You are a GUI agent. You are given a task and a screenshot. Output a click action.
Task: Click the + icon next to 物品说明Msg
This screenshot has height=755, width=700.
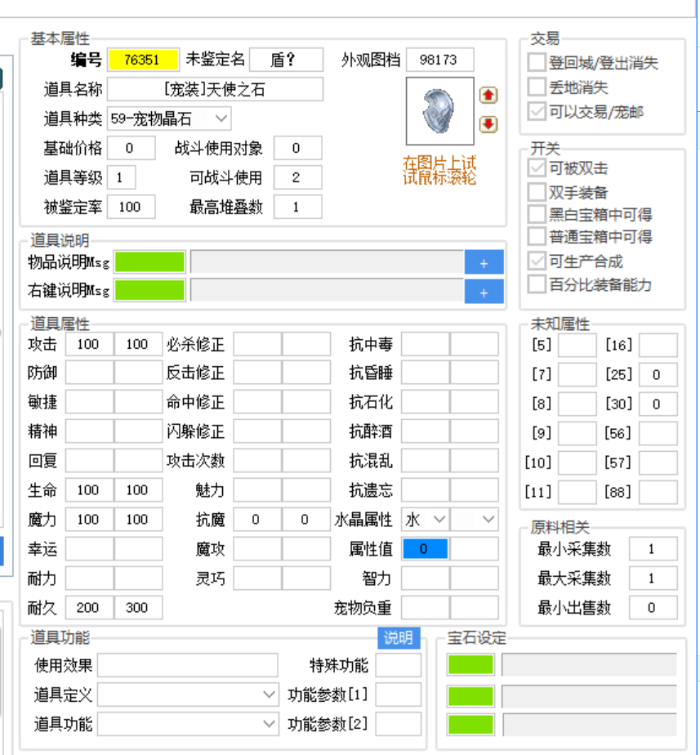click(484, 261)
